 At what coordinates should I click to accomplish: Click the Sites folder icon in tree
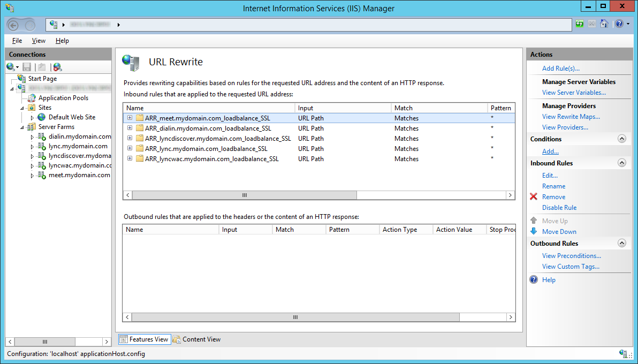(32, 108)
